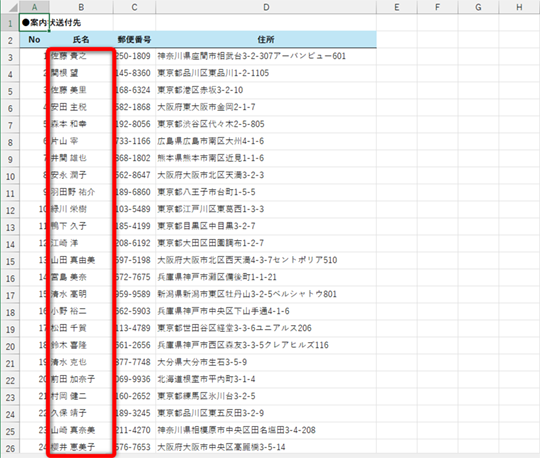Image resolution: width=540 pixels, height=458 pixels.
Task: Click the address cell 大分県大分市生石3-5-9
Action: tap(266, 363)
